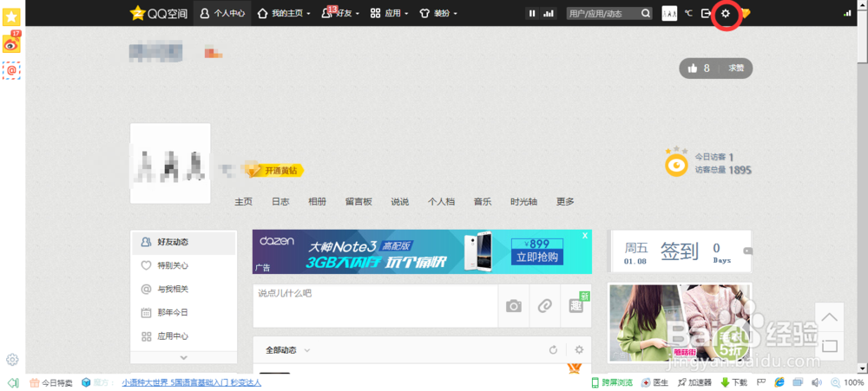868x391 pixels.
Task: Open the 日志 tab
Action: (280, 202)
